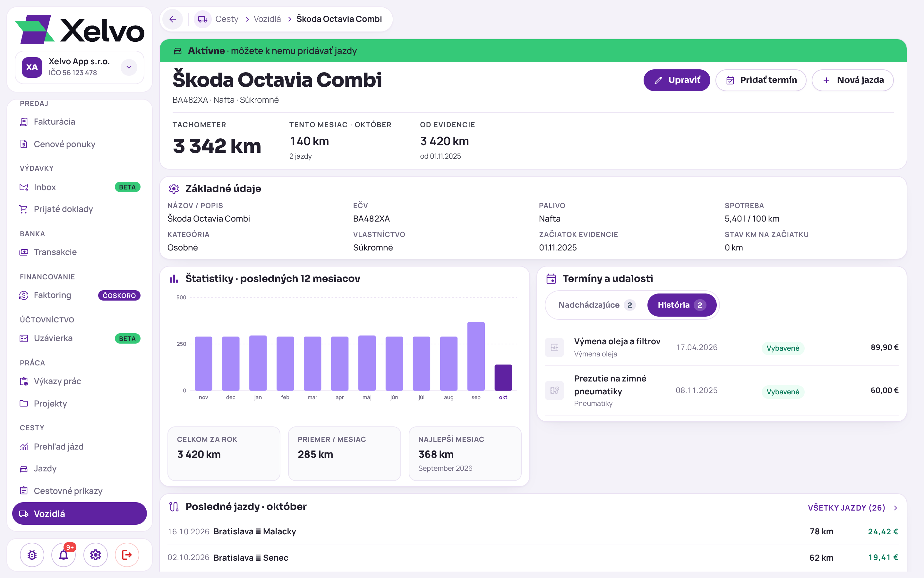Click the PRIEMER / MESIAC 285 km card

344,453
